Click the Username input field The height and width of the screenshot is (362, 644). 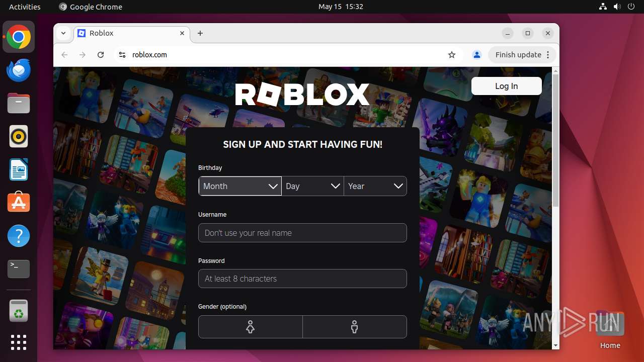click(302, 233)
